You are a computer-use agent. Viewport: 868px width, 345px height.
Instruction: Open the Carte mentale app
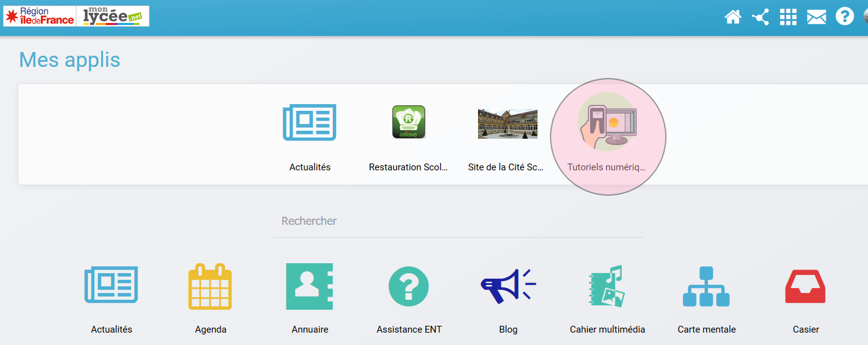tap(706, 287)
